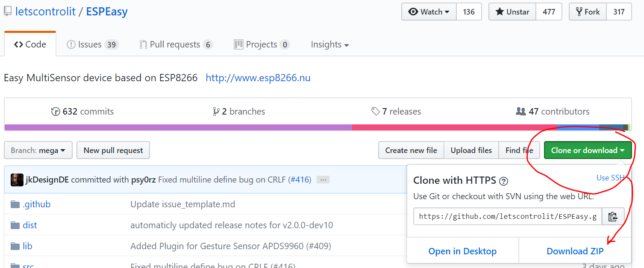Open the 7 releases page

pyautogui.click(x=396, y=112)
